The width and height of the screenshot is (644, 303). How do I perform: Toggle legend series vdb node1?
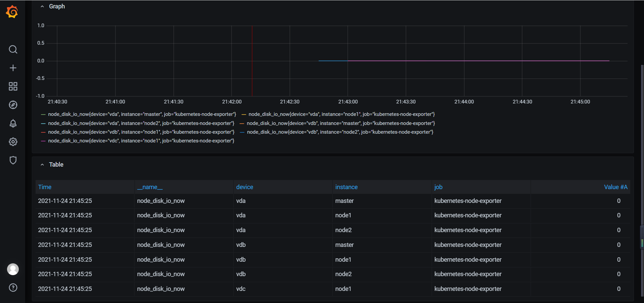click(x=141, y=132)
